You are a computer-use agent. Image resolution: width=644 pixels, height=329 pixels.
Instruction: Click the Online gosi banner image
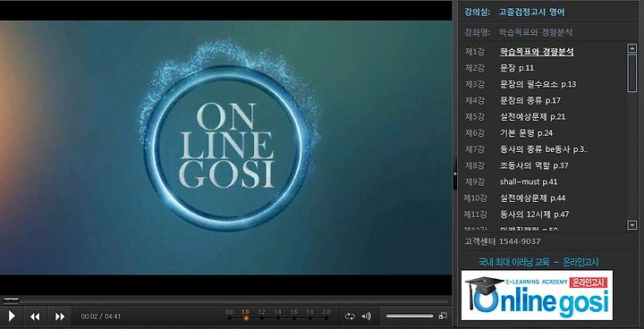(537, 295)
